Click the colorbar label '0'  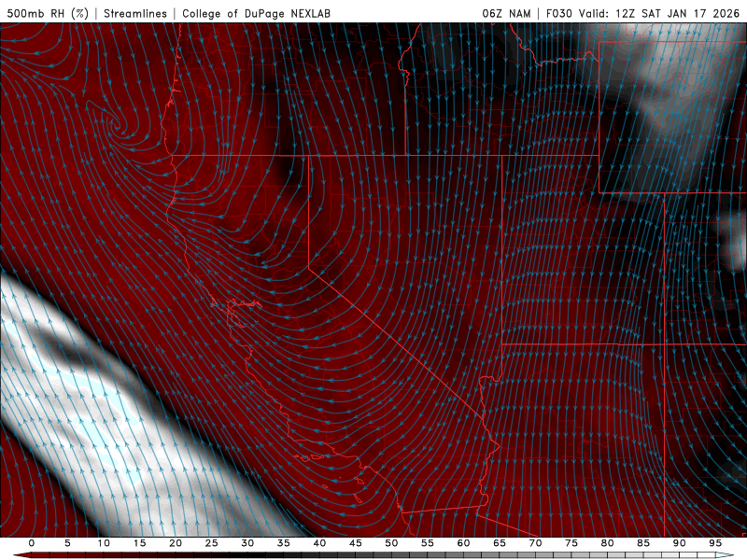(32, 543)
